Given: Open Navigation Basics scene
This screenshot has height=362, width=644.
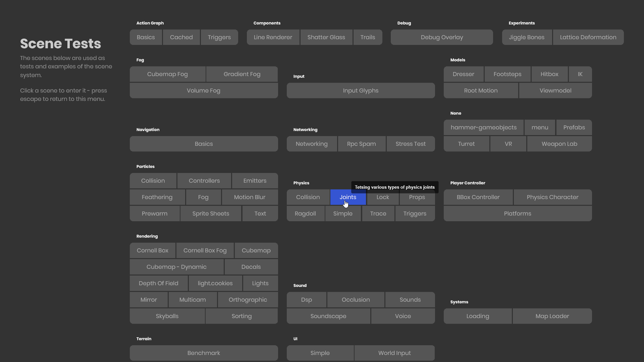Looking at the screenshot, I should (203, 144).
